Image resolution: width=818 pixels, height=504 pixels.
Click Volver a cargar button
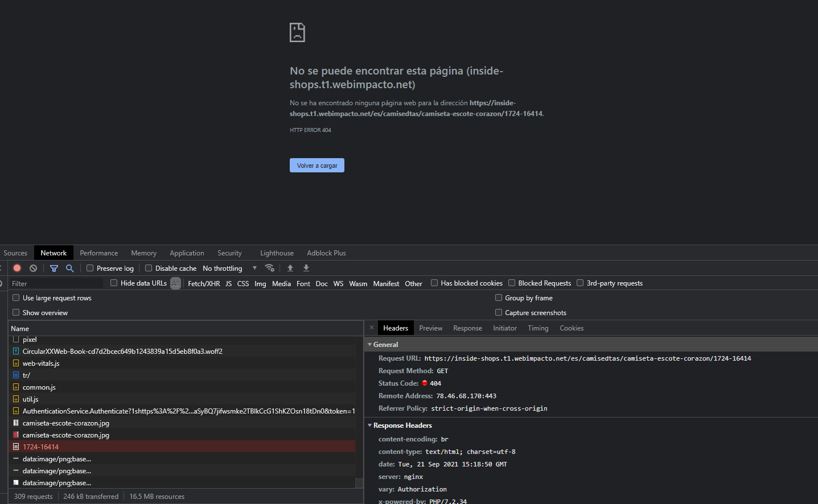[317, 166]
